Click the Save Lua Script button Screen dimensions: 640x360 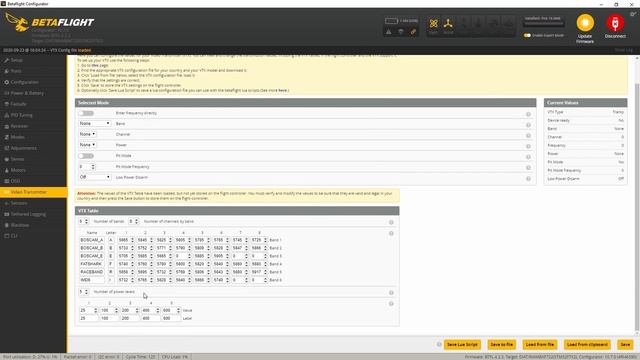coord(462,344)
